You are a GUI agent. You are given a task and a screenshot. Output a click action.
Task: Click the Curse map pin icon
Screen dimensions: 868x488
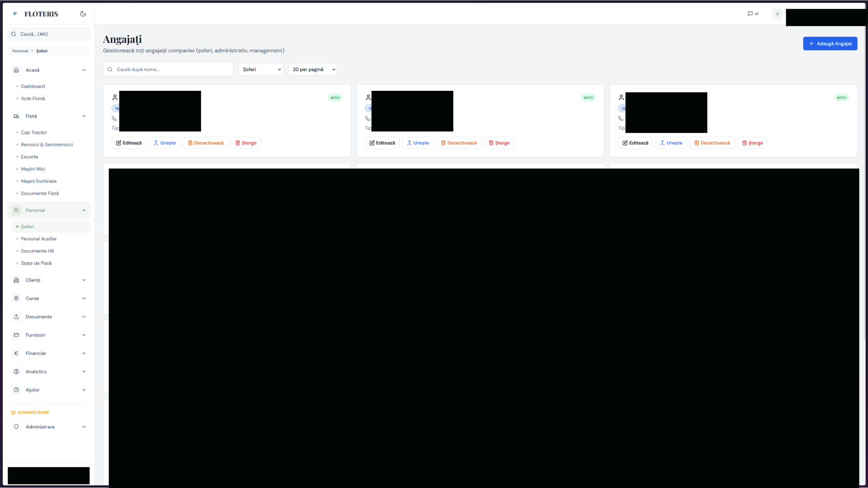(16, 298)
